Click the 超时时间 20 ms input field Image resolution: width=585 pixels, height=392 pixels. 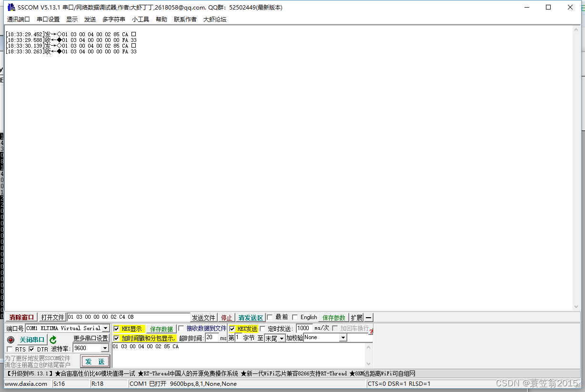coord(212,337)
